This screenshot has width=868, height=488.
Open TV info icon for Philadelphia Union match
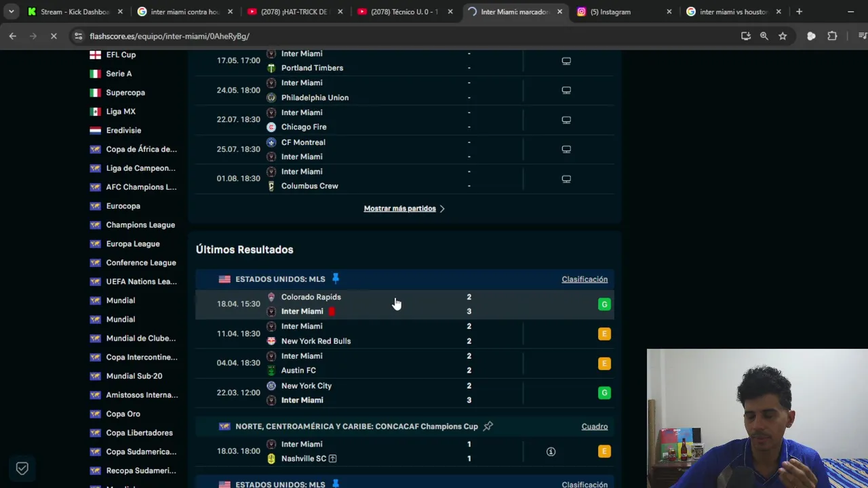[x=566, y=90]
